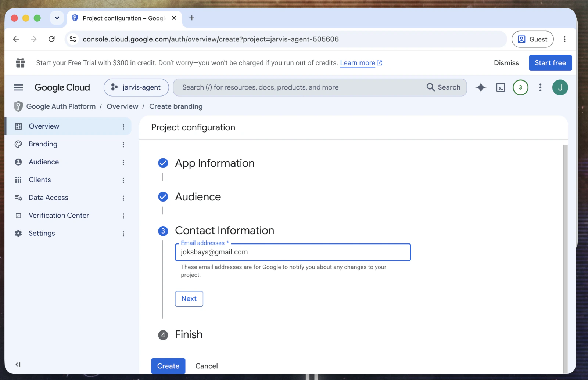Click the page vertical scrollbar
Viewport: 588px width, 380px height.
click(565, 259)
